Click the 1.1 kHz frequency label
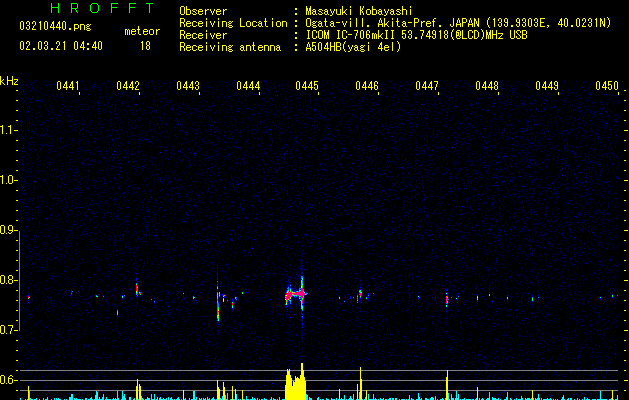This screenshot has width=629, height=400. point(9,130)
